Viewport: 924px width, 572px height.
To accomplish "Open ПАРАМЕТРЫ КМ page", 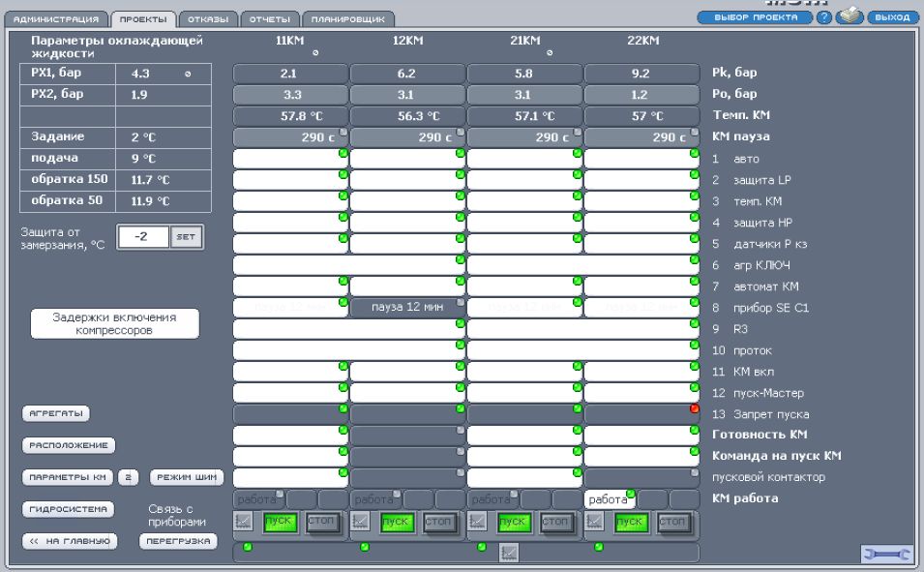I will point(68,477).
